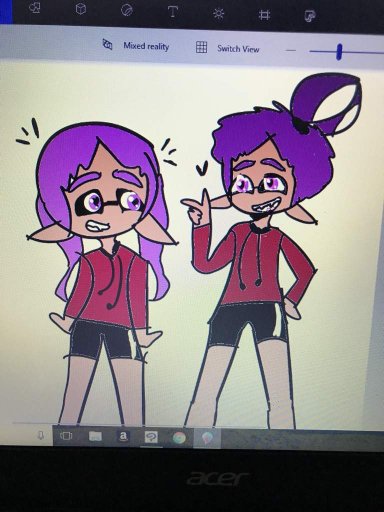The image size is (384, 512).
Task: Open the 2D shapes tool
Action: [x=35, y=8]
